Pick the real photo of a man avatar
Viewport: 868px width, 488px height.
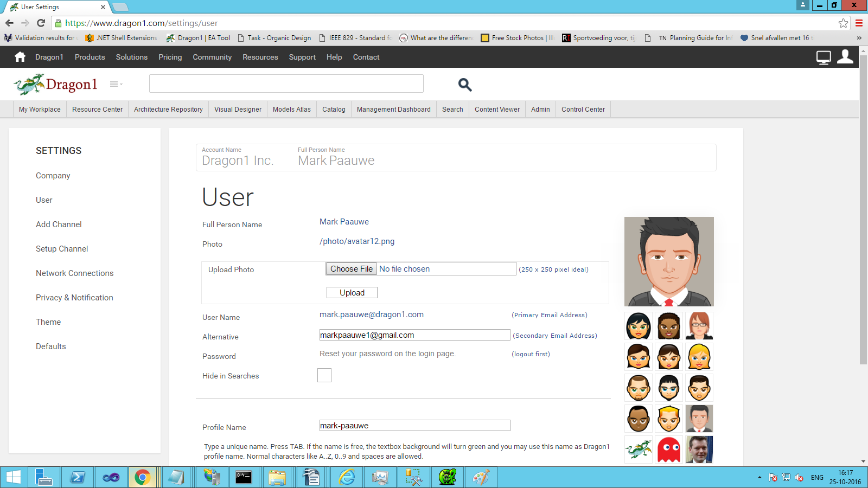699,449
